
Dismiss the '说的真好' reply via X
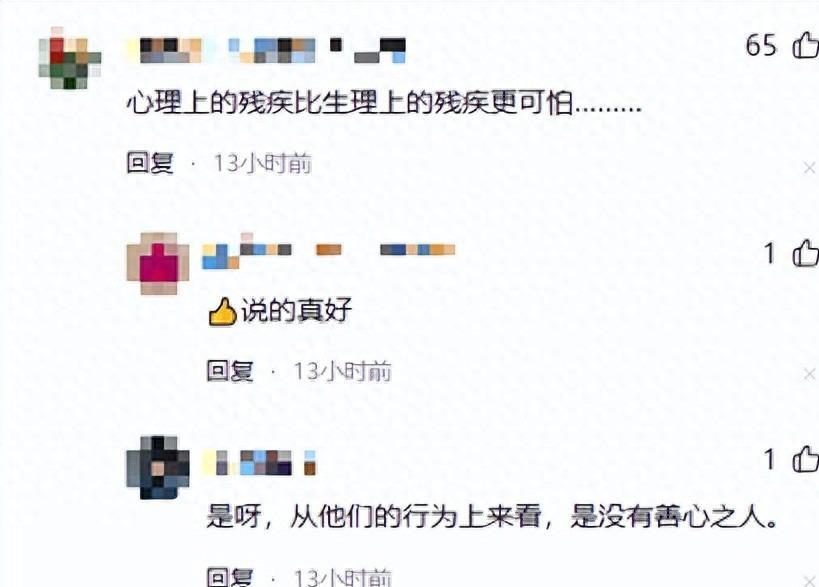click(809, 374)
